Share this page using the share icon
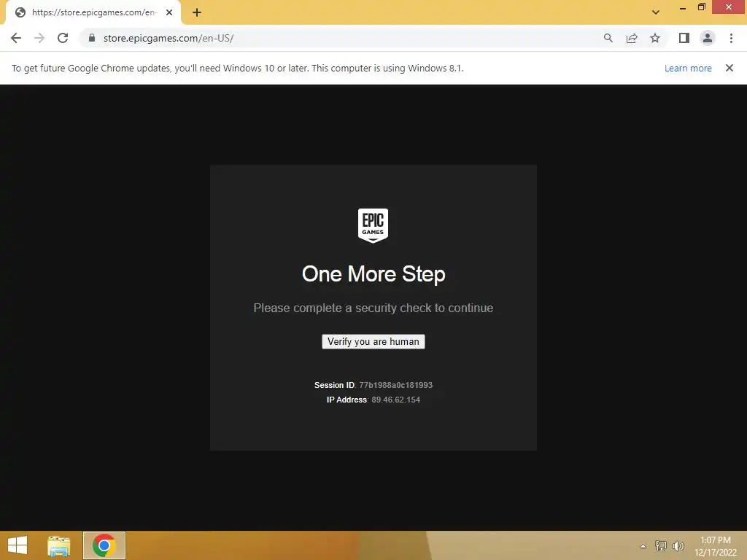The width and height of the screenshot is (747, 560). [x=632, y=38]
